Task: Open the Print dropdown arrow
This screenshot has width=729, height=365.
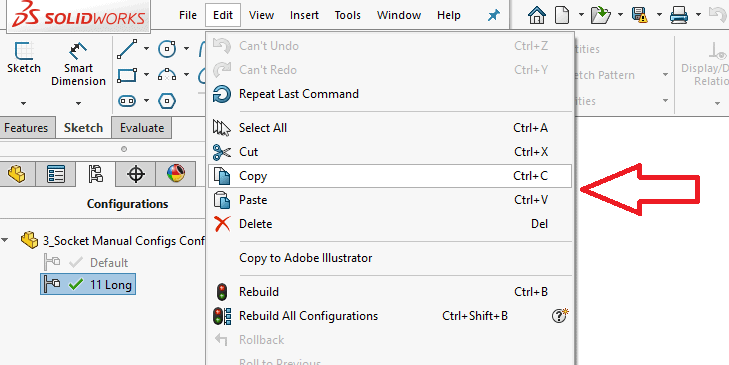Action: [x=698, y=15]
